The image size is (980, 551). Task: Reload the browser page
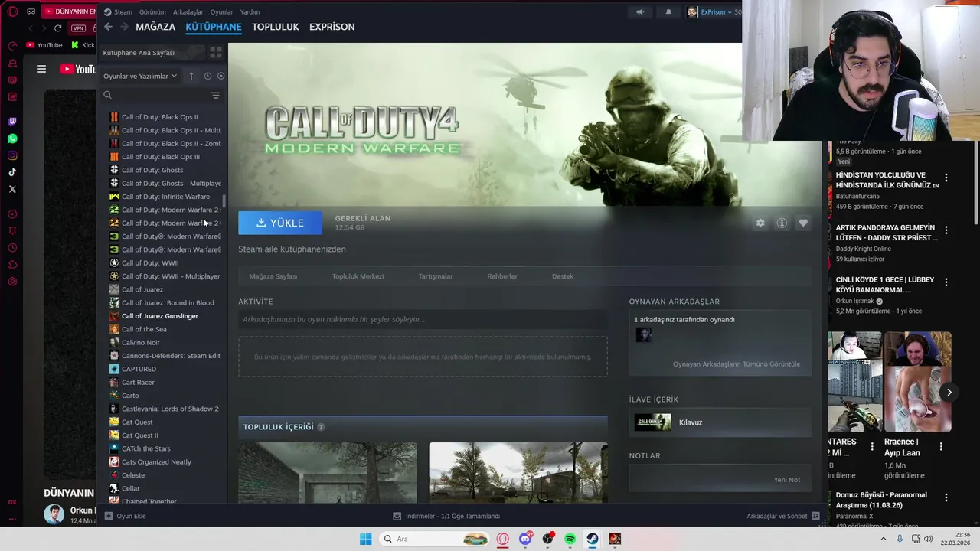pos(57,28)
